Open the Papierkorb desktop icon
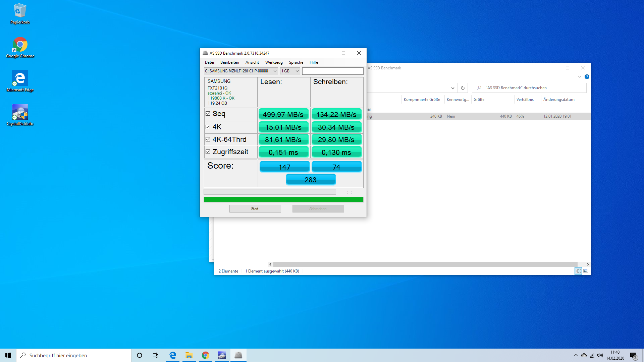Image resolution: width=644 pixels, height=362 pixels. point(20,14)
